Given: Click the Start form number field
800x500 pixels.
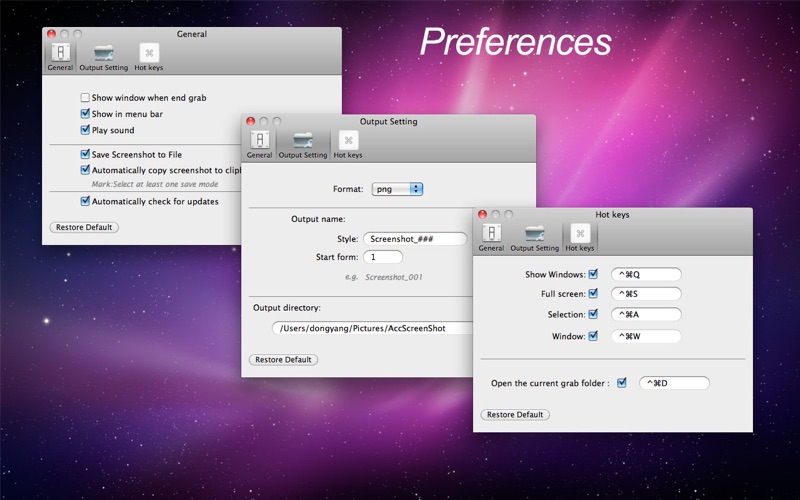Looking at the screenshot, I should tap(383, 257).
